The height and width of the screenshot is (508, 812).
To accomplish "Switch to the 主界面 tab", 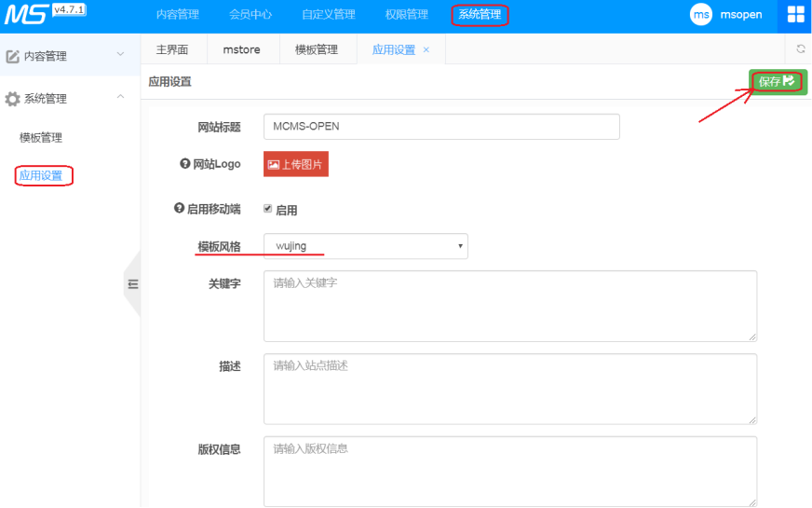I will [172, 49].
